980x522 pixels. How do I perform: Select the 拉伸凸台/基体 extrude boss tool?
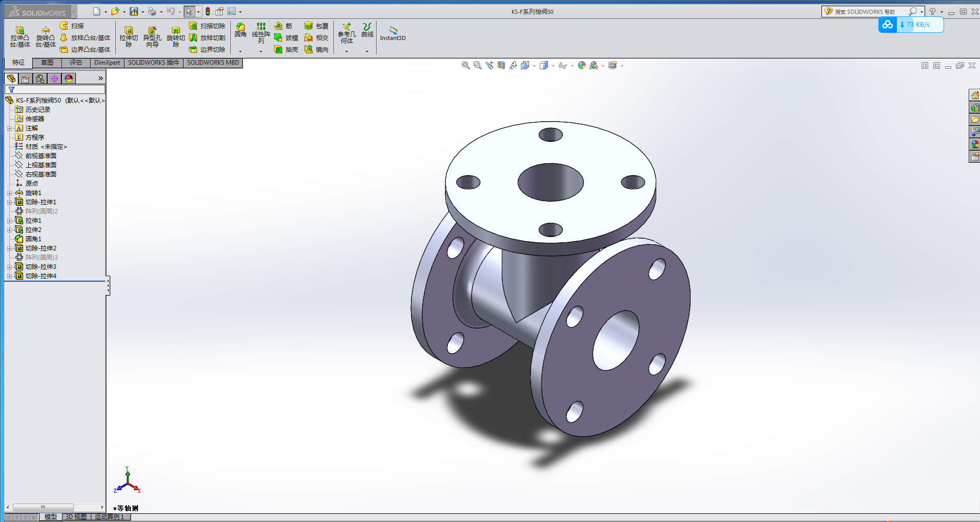[x=20, y=37]
